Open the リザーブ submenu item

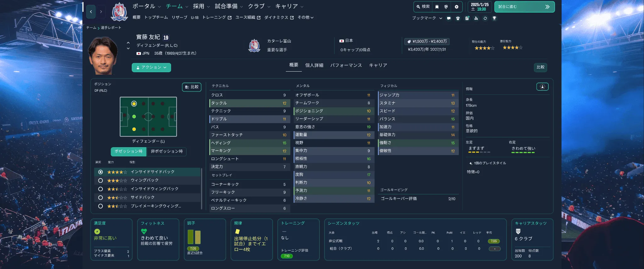[x=179, y=18]
